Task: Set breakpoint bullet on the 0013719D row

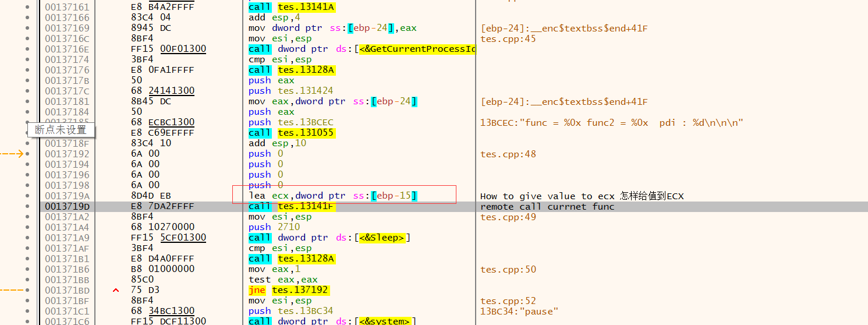Action: pos(27,206)
